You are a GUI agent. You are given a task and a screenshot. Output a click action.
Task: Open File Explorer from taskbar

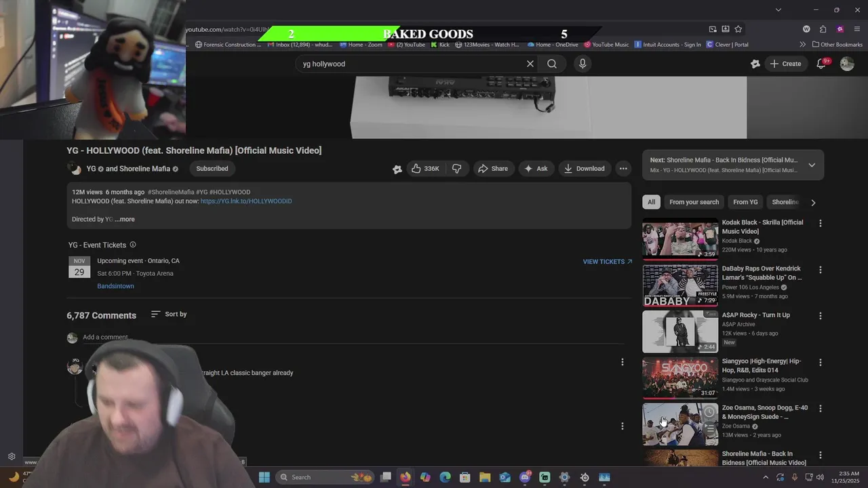coord(485,477)
